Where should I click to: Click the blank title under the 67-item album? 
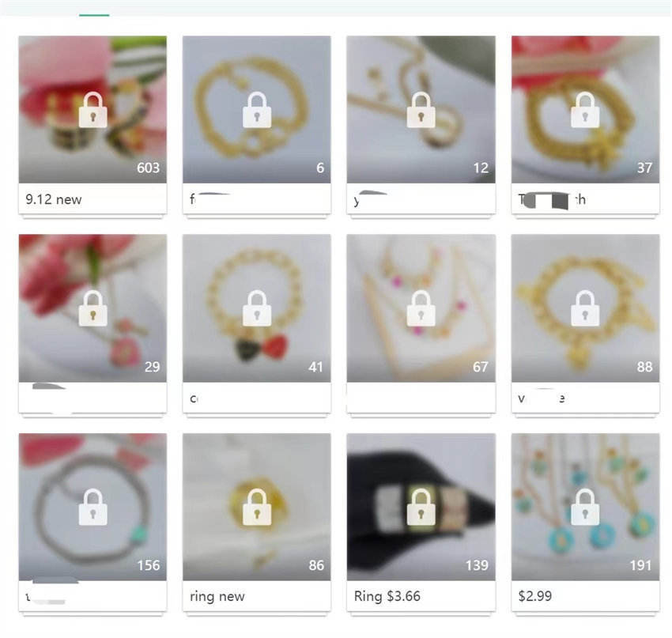(x=421, y=398)
